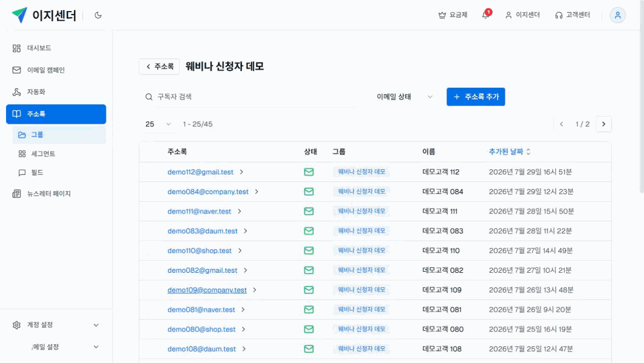Select the 그룹 submenu item
This screenshot has width=644, height=363.
tap(59, 135)
